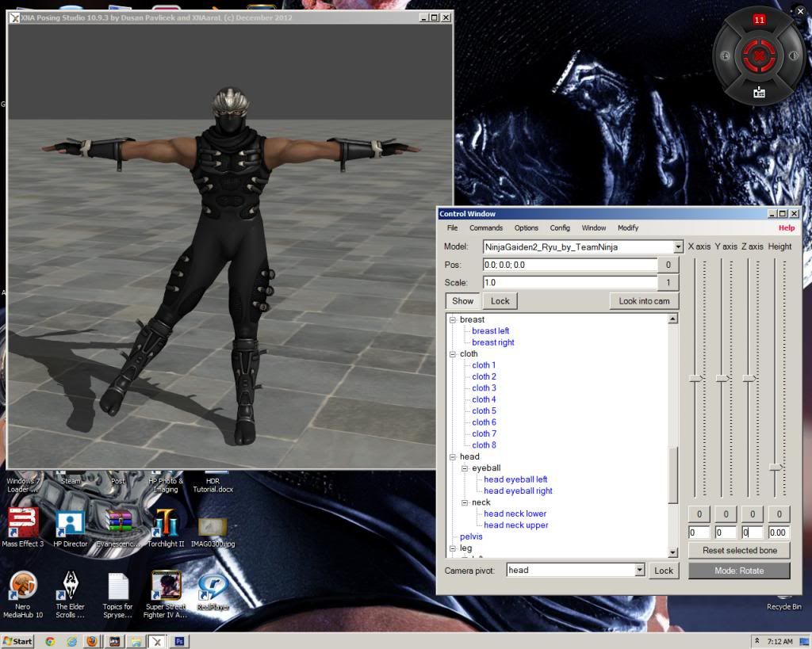This screenshot has height=649, width=812.
Task: Open the Options menu
Action: (x=527, y=227)
